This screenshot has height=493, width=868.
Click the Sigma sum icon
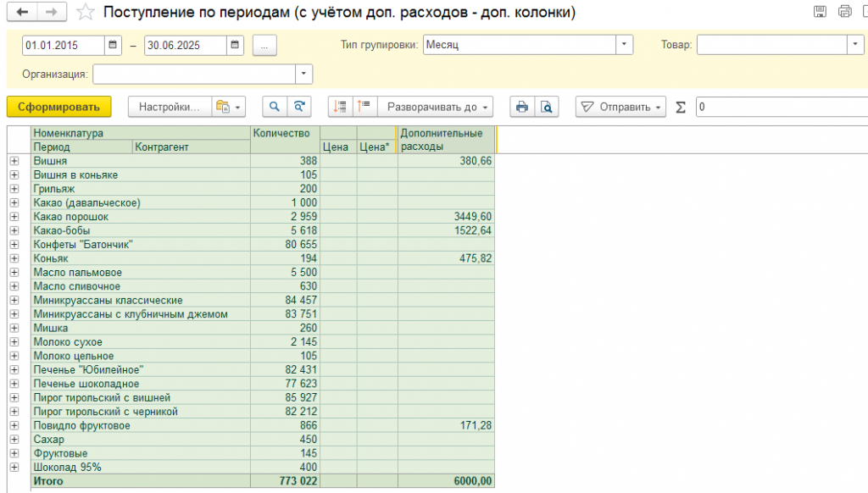681,108
